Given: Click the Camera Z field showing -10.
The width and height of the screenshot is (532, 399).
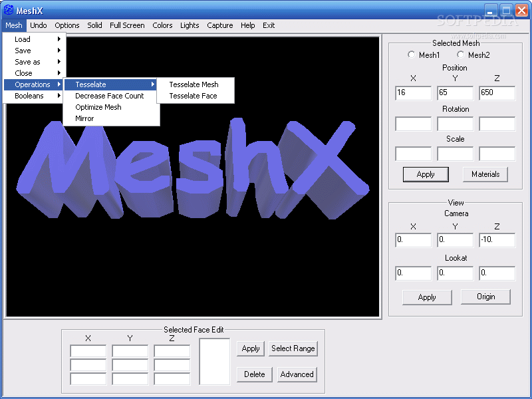Looking at the screenshot, I should coord(497,240).
